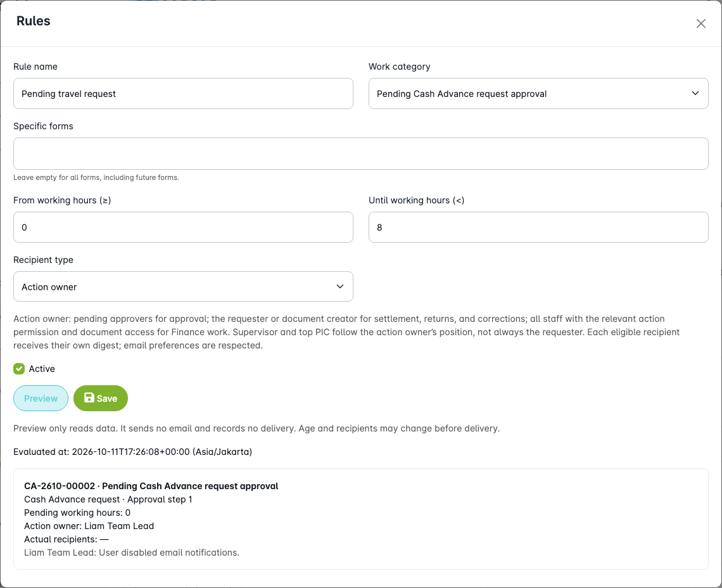Select the Until working hours input
This screenshot has width=722, height=588.
tap(538, 227)
